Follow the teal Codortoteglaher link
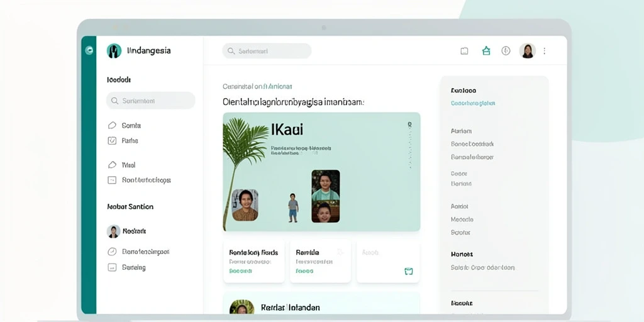 tap(473, 103)
